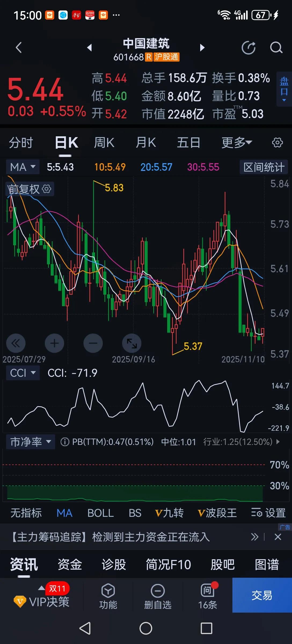
Task: Open 设置 indicator settings
Action: point(268,513)
